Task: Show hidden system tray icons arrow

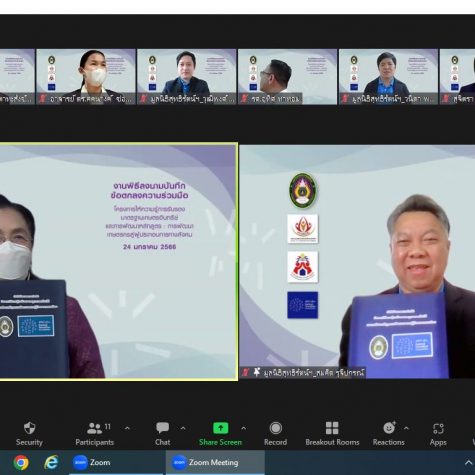Action: 468,463
